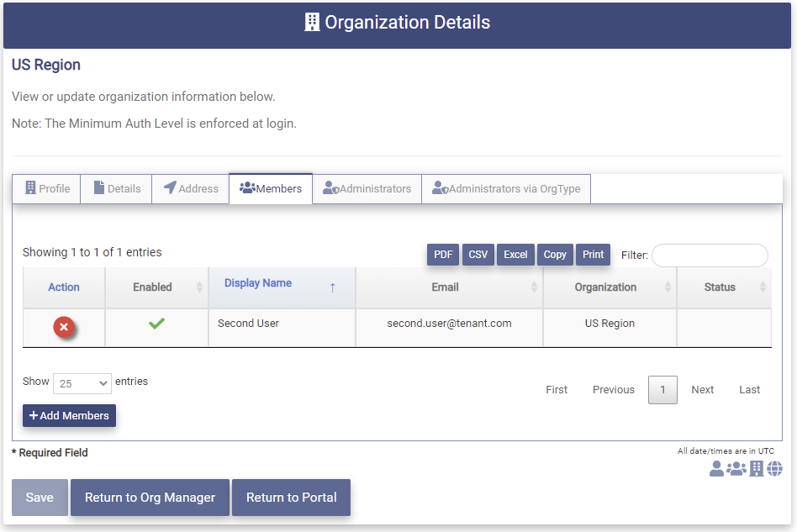Click Return to Portal button

(291, 498)
